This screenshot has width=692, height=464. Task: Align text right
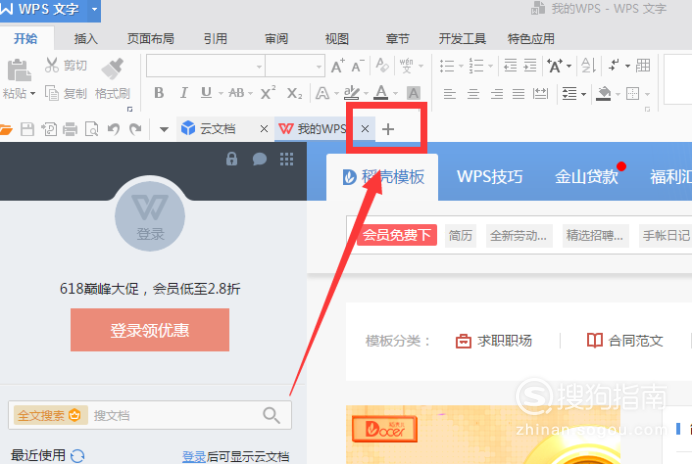tap(496, 94)
